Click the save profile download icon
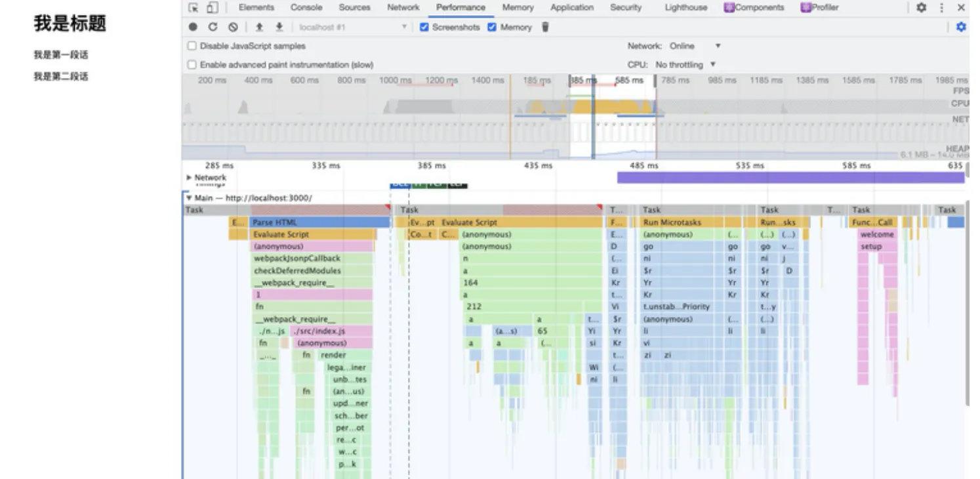980x479 pixels. 279,28
